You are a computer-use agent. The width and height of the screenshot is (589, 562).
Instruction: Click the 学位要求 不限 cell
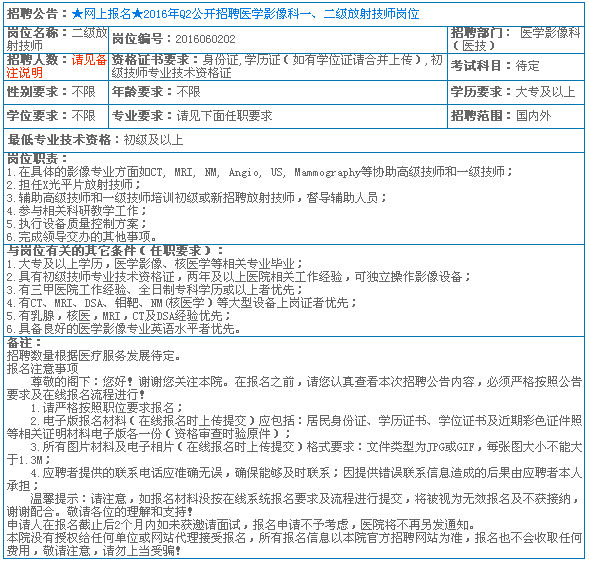[56, 116]
